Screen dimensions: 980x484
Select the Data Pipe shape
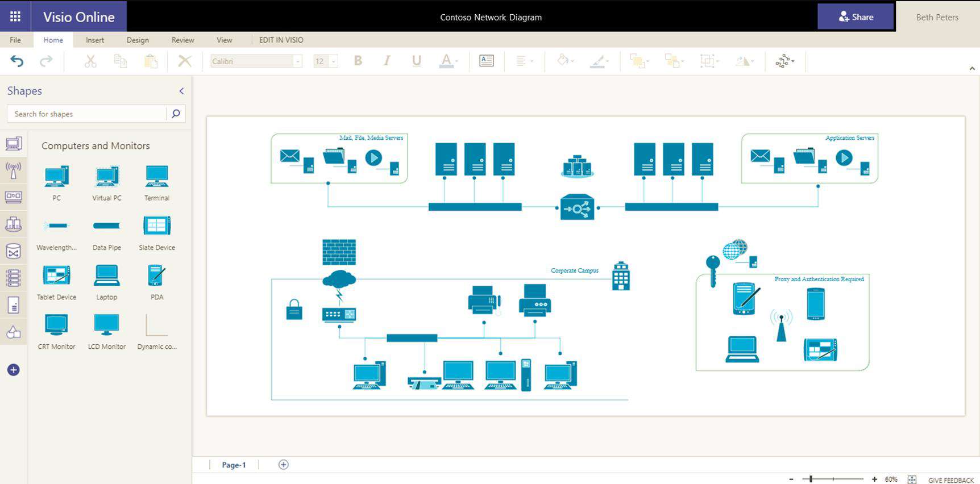[x=107, y=232]
